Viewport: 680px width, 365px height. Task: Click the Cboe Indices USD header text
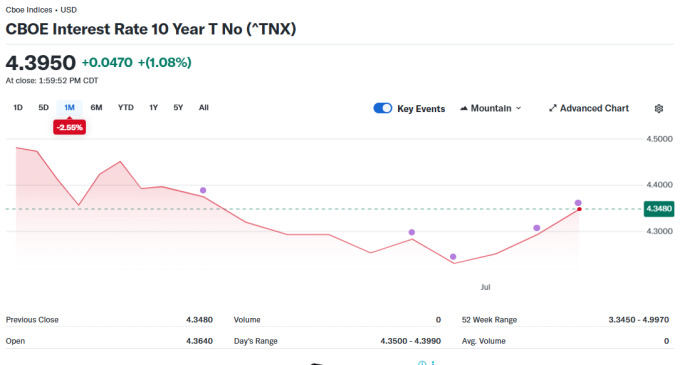(41, 10)
